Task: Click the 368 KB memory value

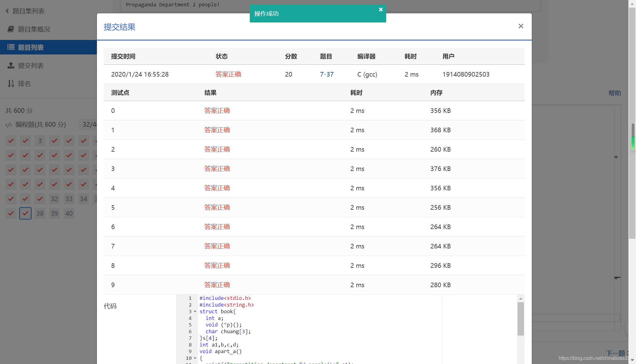Action: point(440,130)
